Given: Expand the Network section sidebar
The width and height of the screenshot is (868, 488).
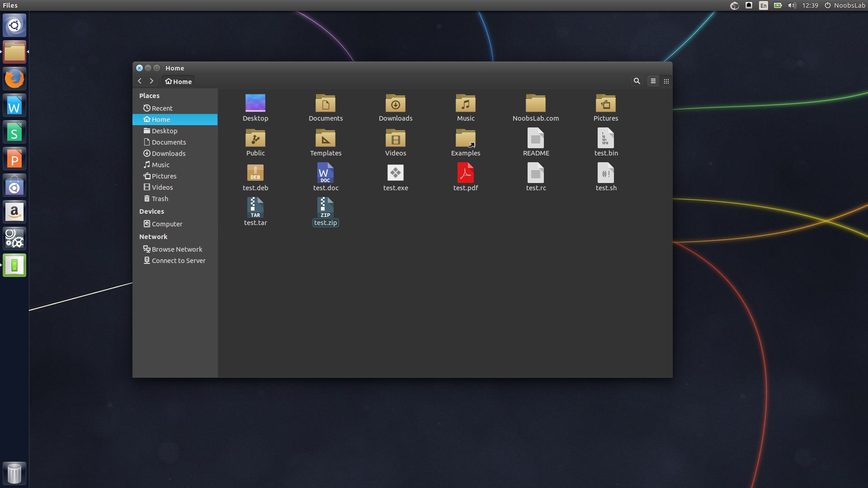Looking at the screenshot, I should pos(153,236).
